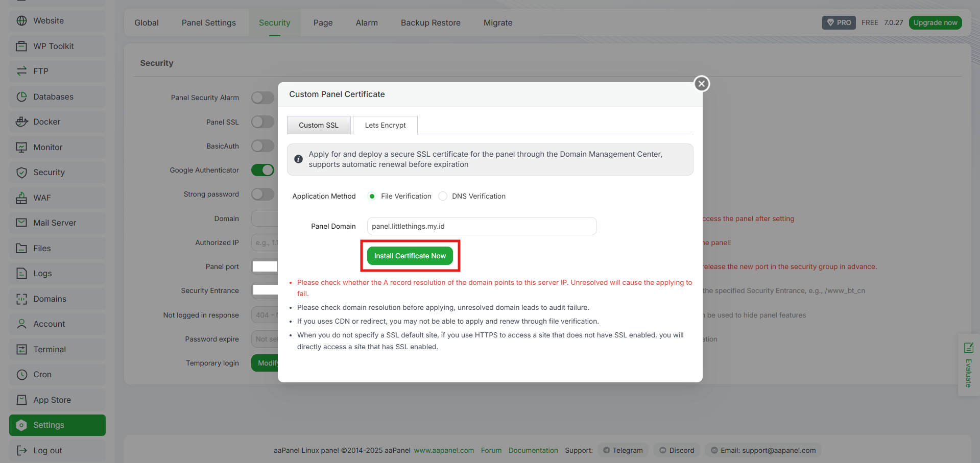Image resolution: width=980 pixels, height=463 pixels.
Task: Click the Authorized IP input field
Action: point(265,242)
